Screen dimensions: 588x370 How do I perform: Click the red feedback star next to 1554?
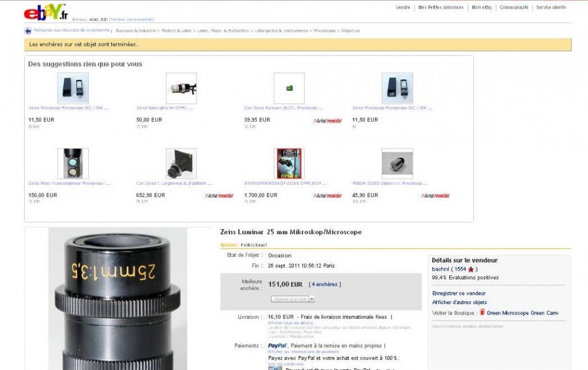[x=471, y=269]
